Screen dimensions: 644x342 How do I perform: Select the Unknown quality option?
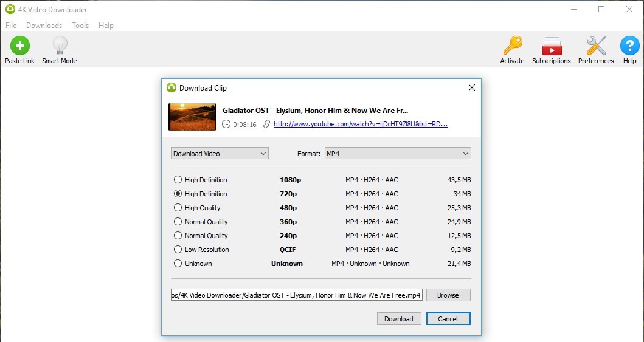178,263
